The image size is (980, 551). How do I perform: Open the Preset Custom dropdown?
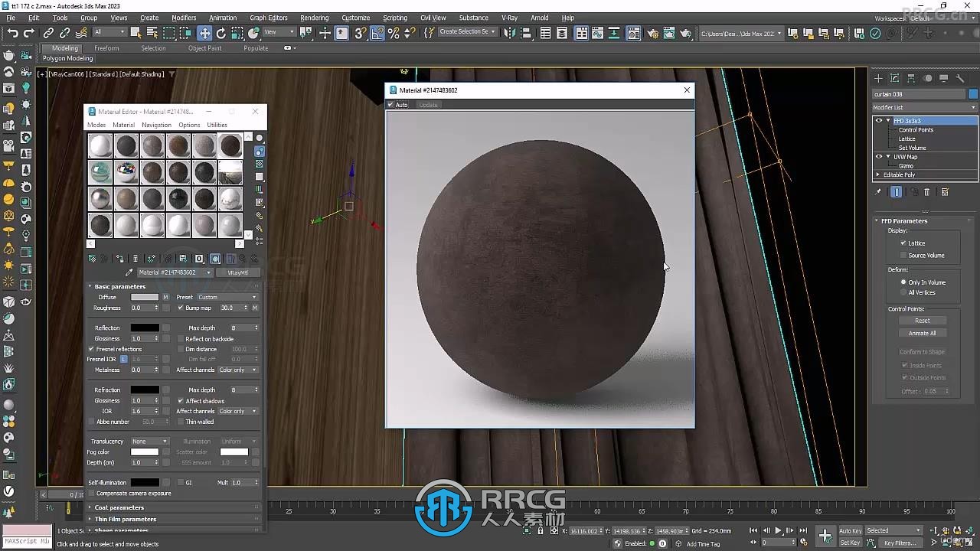pos(227,297)
